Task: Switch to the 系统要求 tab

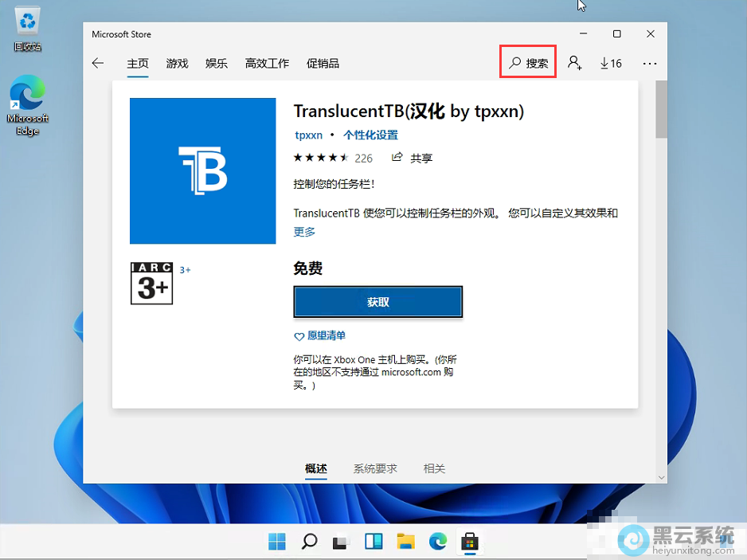Action: [375, 468]
